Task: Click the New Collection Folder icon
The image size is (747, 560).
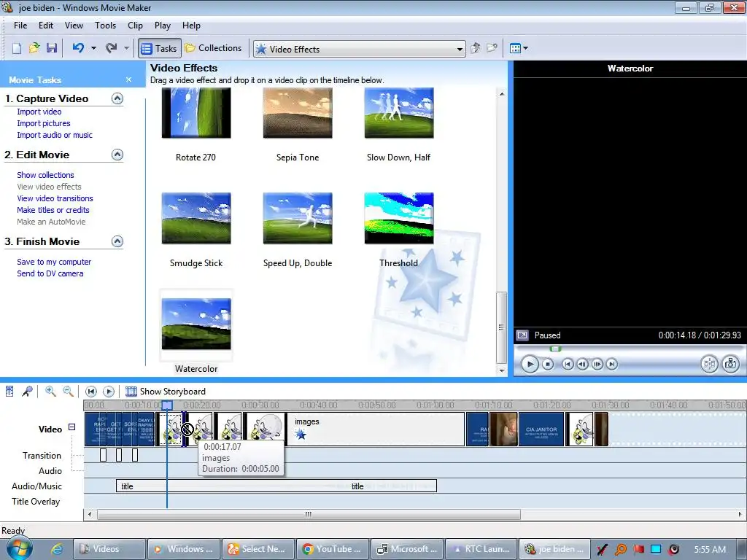Action: 492,48
